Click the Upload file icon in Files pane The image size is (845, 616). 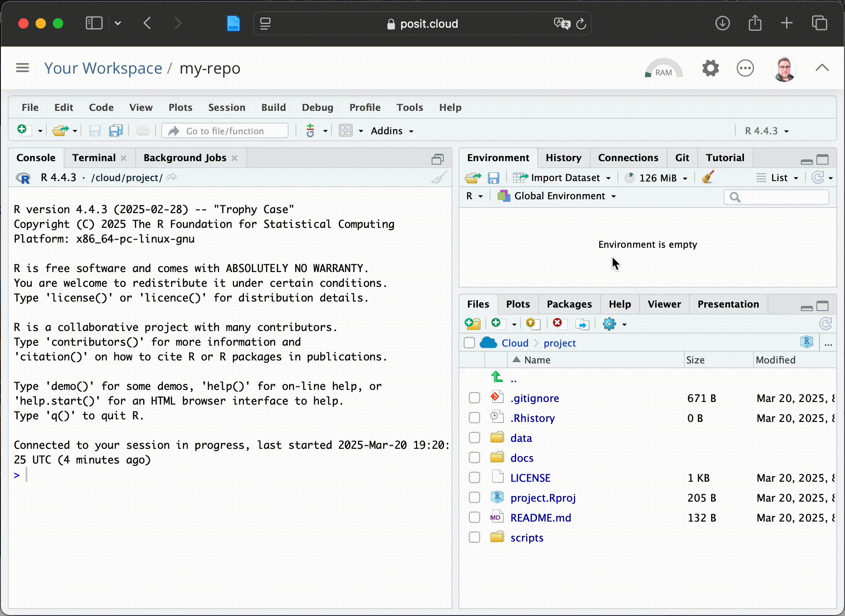533,324
